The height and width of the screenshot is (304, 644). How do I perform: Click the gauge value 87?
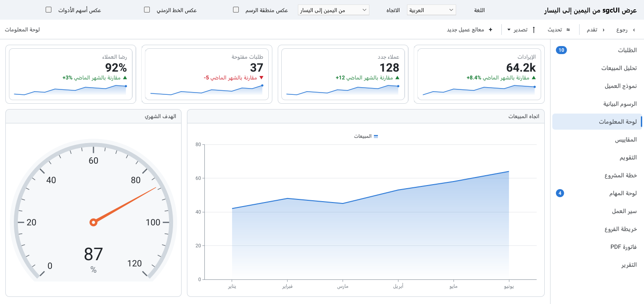click(93, 254)
